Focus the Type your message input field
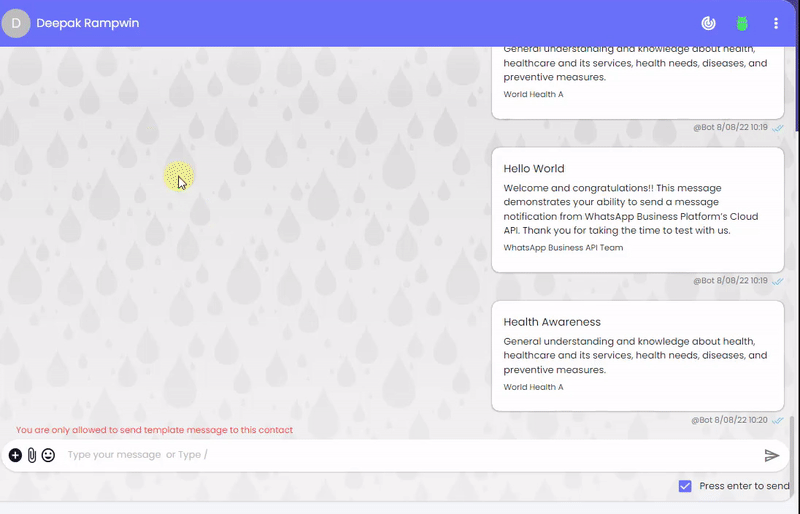 408,455
